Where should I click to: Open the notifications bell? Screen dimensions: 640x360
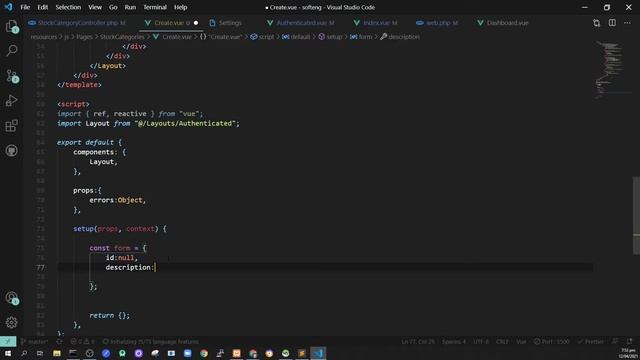pos(629,341)
